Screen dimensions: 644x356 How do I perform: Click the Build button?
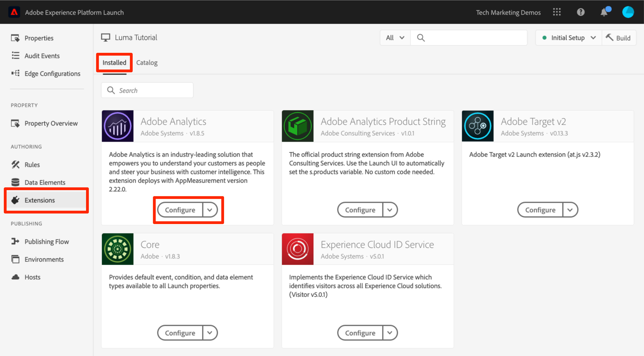point(619,38)
